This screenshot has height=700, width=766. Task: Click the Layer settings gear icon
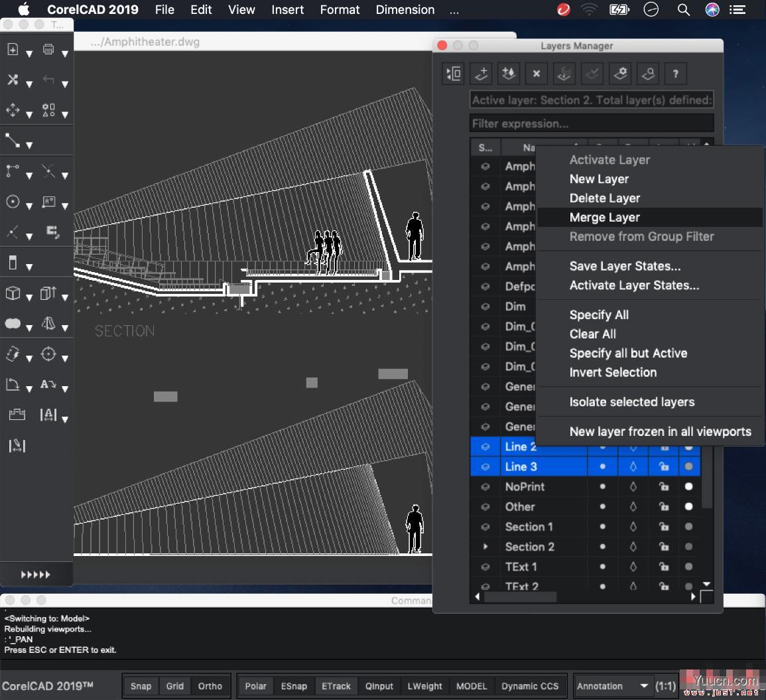pos(620,74)
